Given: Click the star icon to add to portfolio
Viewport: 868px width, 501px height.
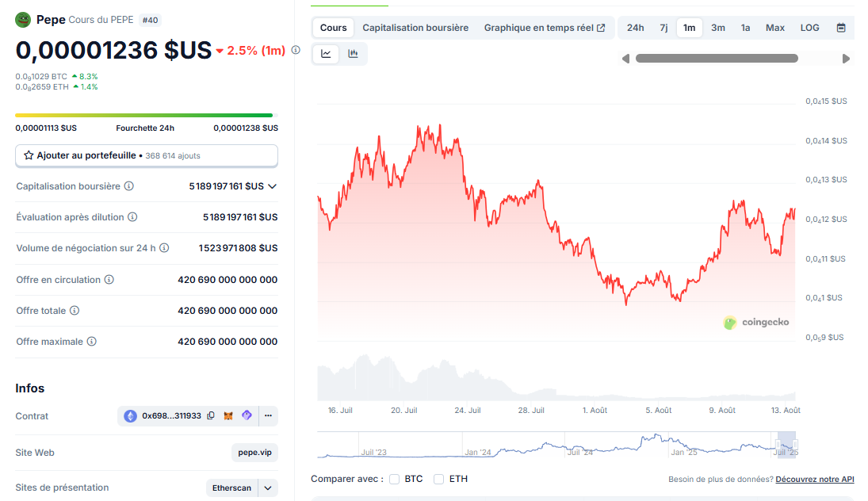Looking at the screenshot, I should [29, 155].
